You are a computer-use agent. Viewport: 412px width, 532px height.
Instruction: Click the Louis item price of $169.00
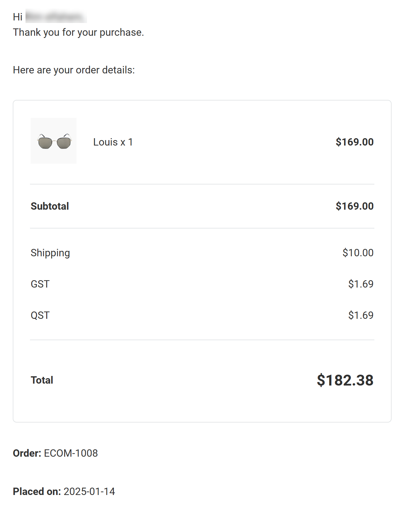[354, 142]
